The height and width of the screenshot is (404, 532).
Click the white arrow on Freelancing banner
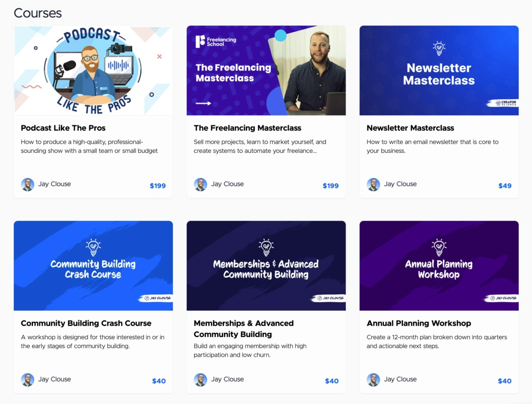point(204,103)
